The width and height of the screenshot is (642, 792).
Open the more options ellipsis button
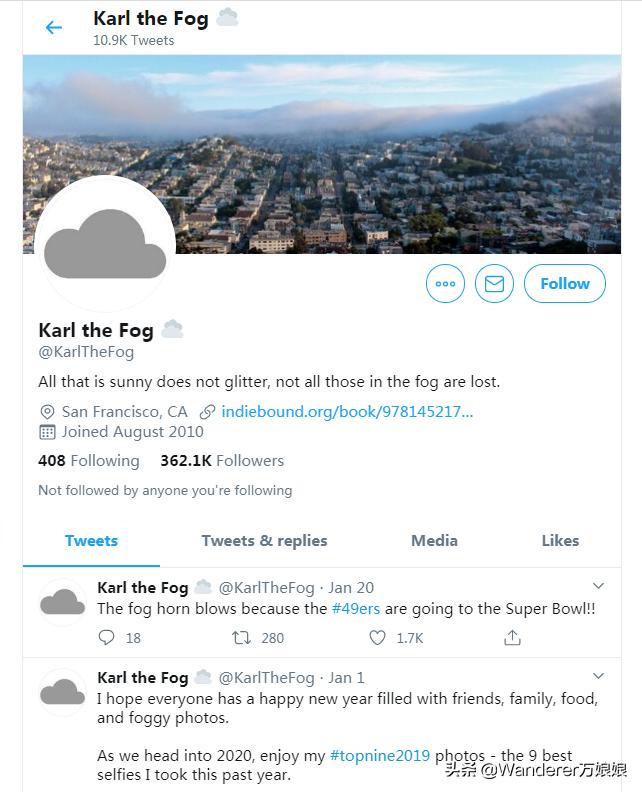(x=446, y=284)
